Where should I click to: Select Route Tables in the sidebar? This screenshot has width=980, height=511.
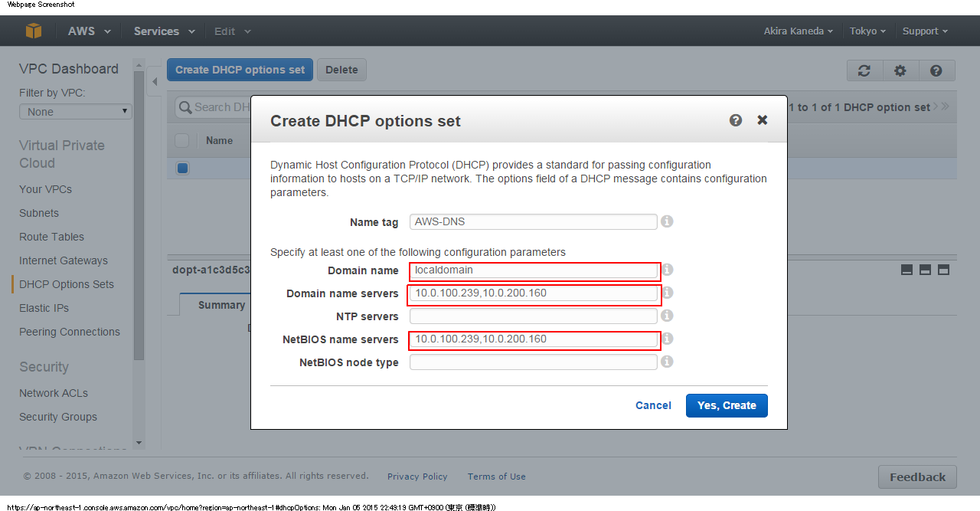point(51,237)
